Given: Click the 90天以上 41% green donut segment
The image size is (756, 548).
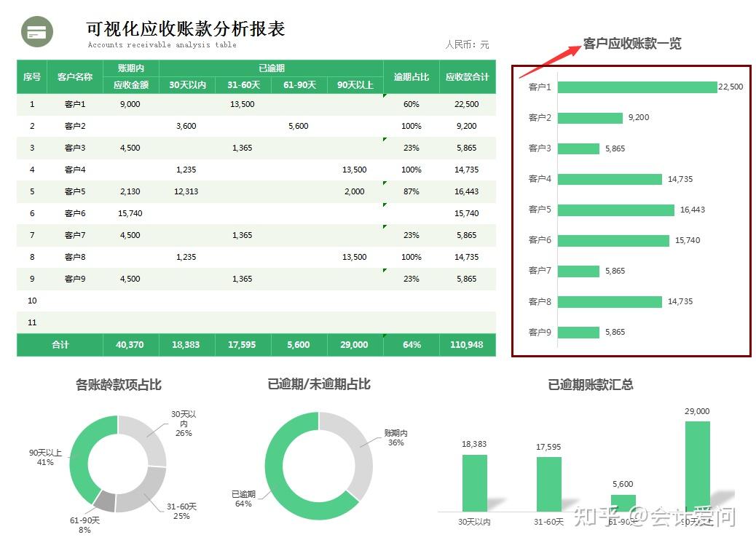Looking at the screenshot, I should click(x=79, y=460).
